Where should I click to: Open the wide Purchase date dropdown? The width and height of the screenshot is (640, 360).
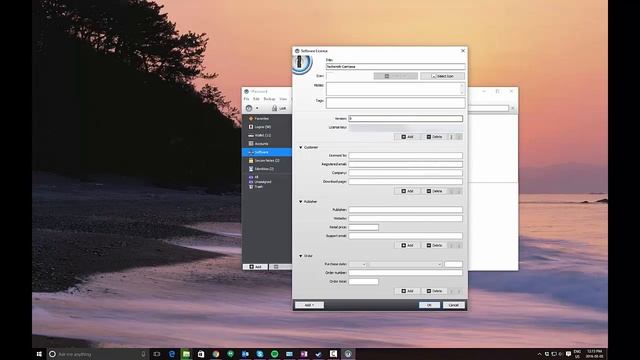click(405, 264)
